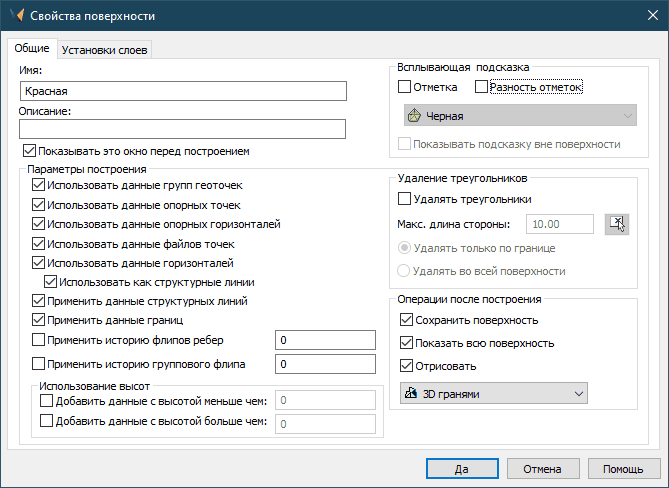Click the Имя field containing Красная
Screen dimensions: 669x488
click(x=182, y=91)
